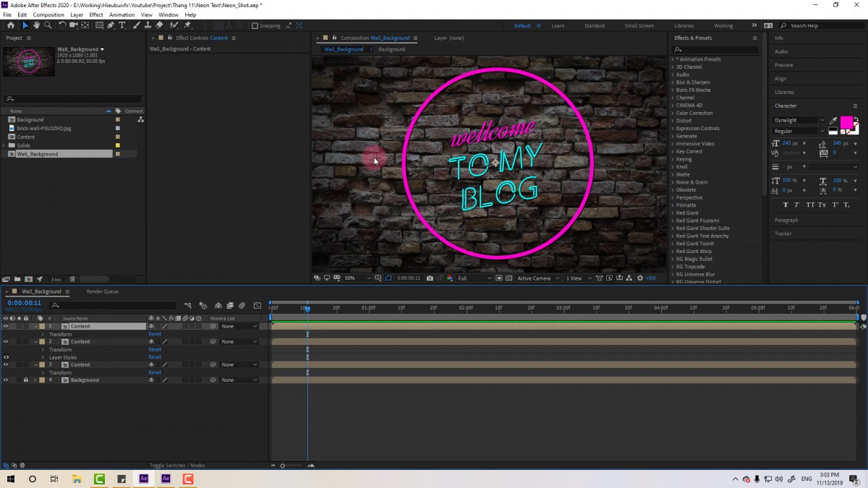Click the snapshot camera icon in viewer
Image resolution: width=868 pixels, height=488 pixels.
tap(430, 278)
